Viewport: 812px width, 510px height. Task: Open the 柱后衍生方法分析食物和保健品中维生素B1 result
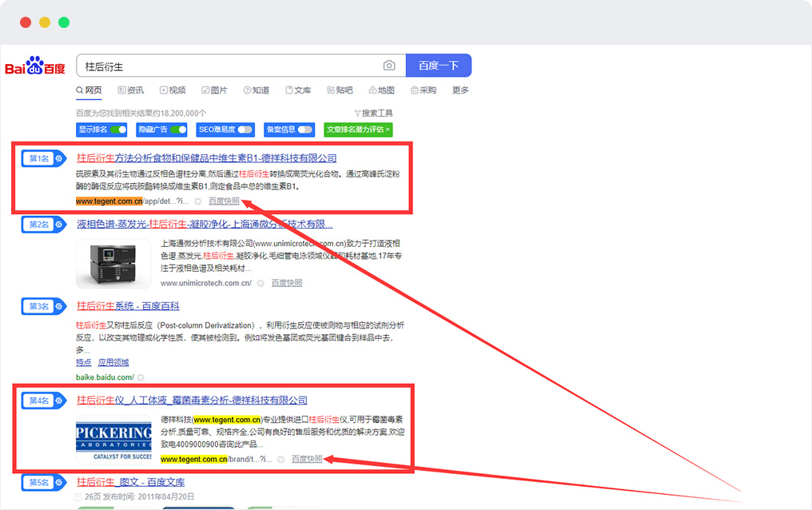pos(207,158)
